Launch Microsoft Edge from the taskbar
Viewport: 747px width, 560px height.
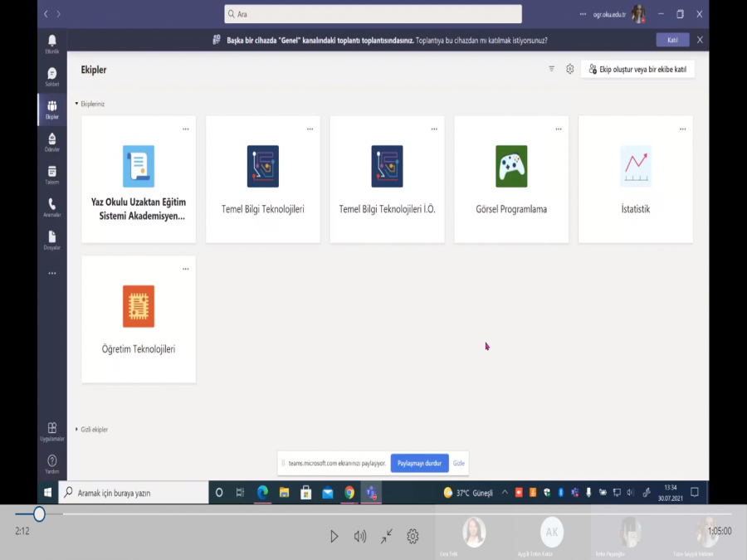pos(262,493)
